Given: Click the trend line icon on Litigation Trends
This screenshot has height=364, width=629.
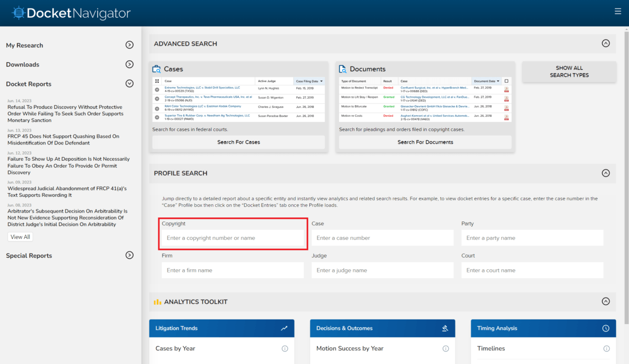Looking at the screenshot, I should pyautogui.click(x=284, y=328).
